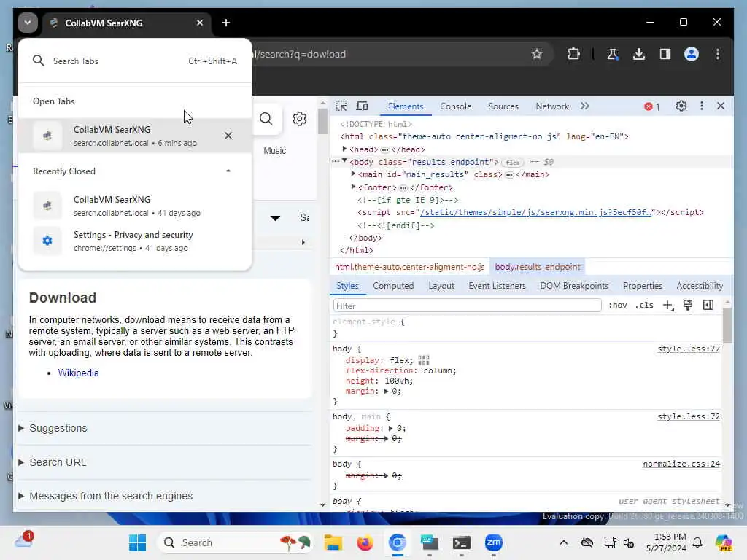
Task: Open DevTools settings gear
Action: 681,106
